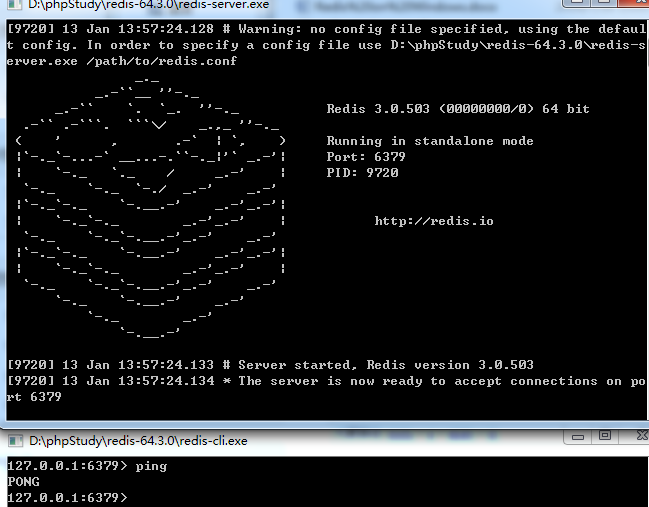Click the 'Server started, Redis version 3.0.503' log line
Image resolution: width=649 pixels, height=507 pixels.
point(271,365)
